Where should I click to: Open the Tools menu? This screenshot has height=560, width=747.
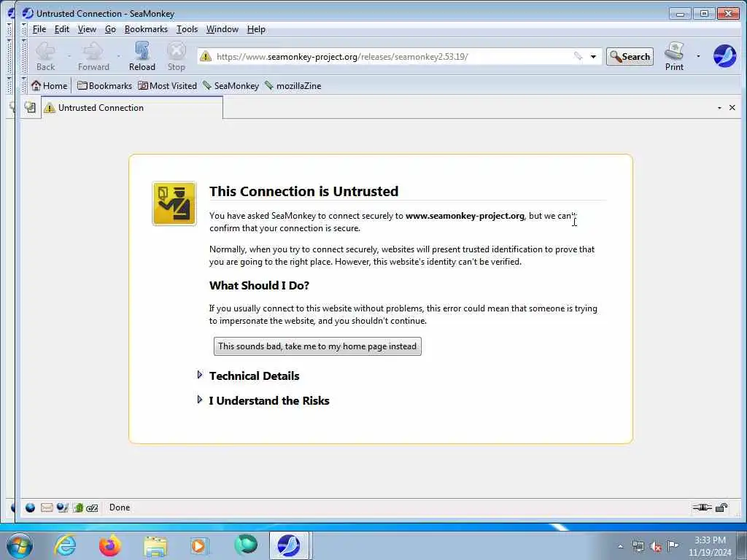point(187,29)
